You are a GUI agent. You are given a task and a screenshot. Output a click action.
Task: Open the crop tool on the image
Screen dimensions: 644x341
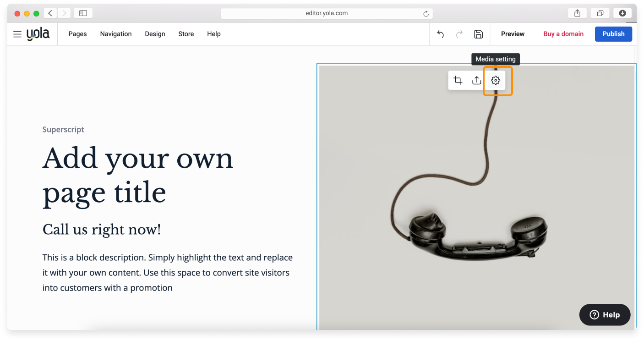tap(458, 80)
